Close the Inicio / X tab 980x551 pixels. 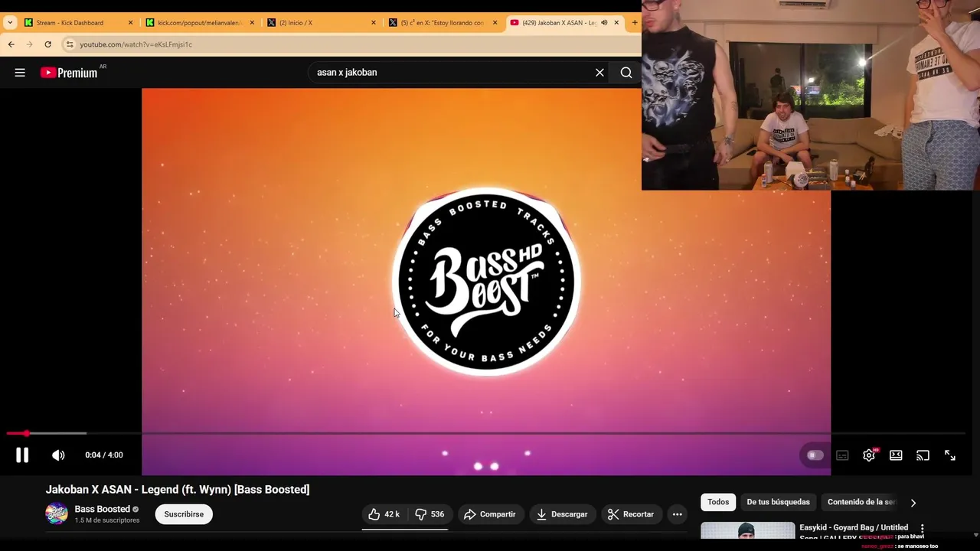(374, 23)
